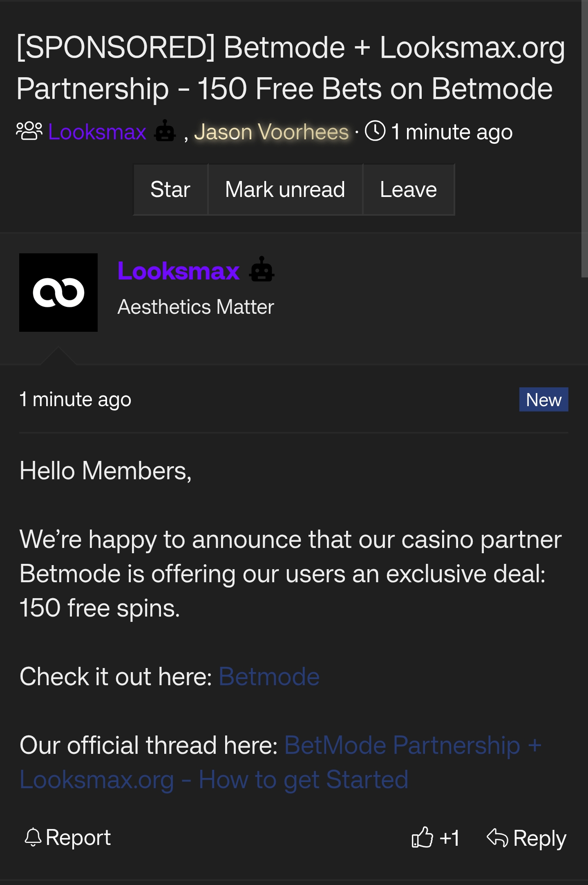Click the thumbs-up like icon

(x=422, y=837)
